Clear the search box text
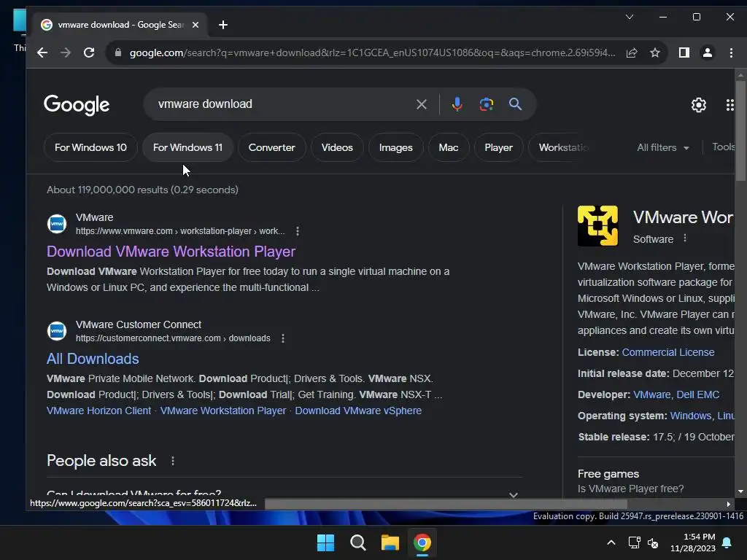This screenshot has width=747, height=560. pos(422,104)
